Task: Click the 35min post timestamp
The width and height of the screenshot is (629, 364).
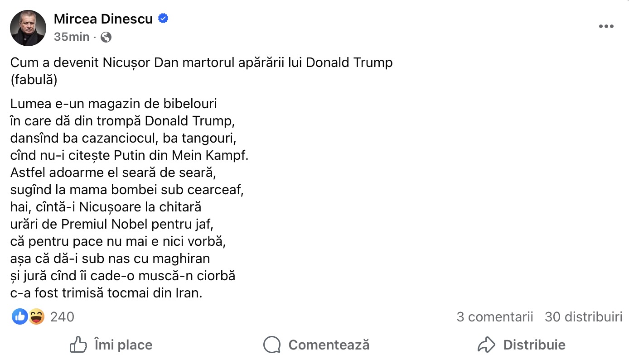Action: pos(72,37)
